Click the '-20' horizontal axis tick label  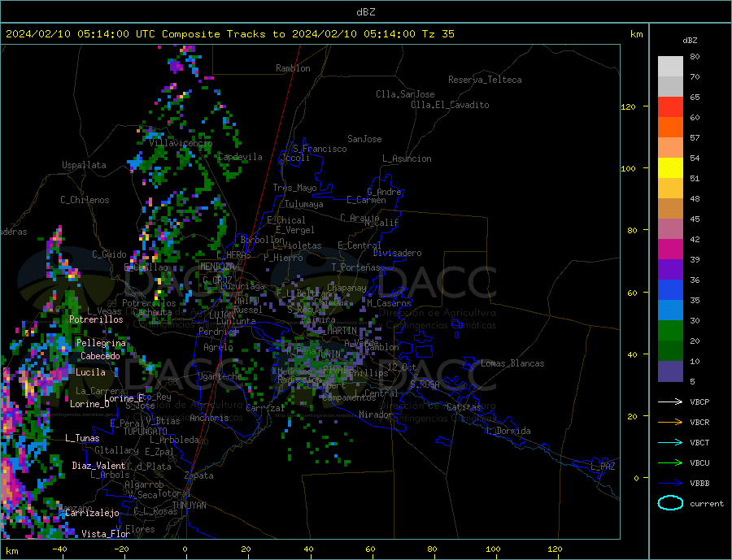click(121, 549)
